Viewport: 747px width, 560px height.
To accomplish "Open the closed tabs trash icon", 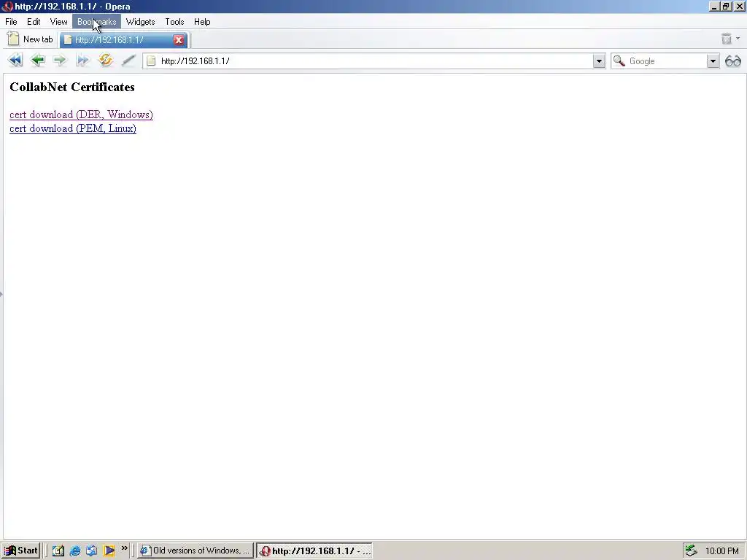I will point(726,39).
